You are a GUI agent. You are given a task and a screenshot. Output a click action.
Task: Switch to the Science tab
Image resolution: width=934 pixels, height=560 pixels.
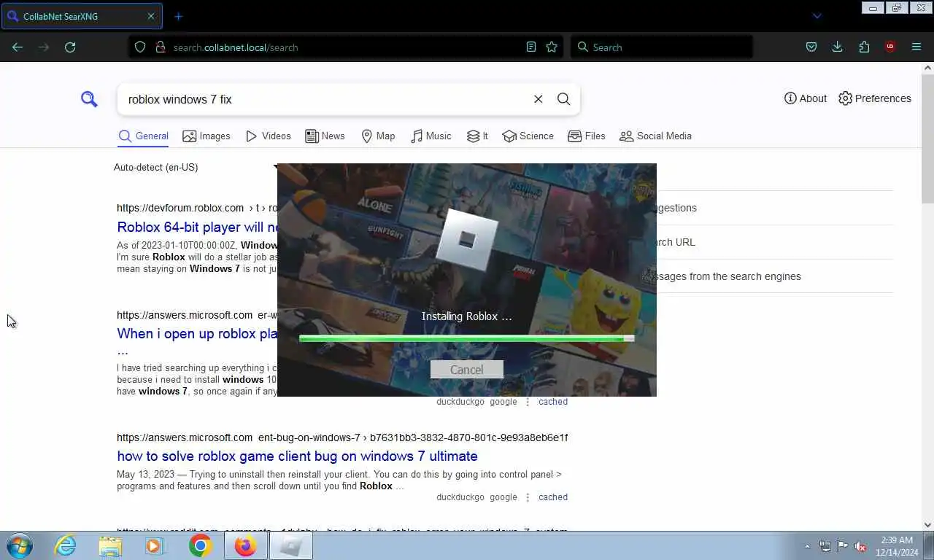[528, 136]
